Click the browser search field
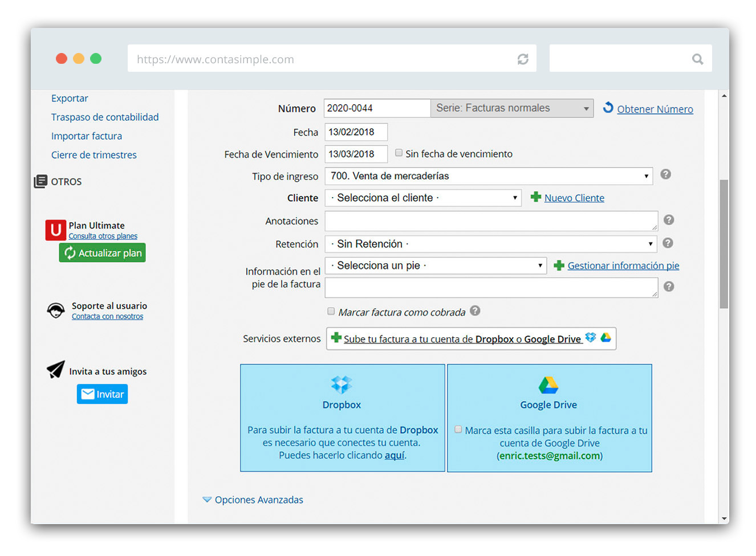756x556 pixels. 631,59
